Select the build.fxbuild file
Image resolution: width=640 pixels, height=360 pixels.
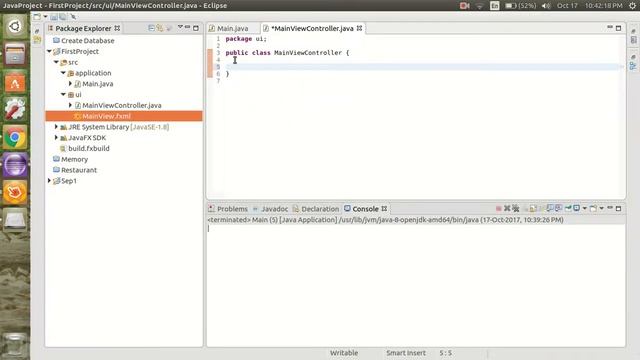point(89,148)
